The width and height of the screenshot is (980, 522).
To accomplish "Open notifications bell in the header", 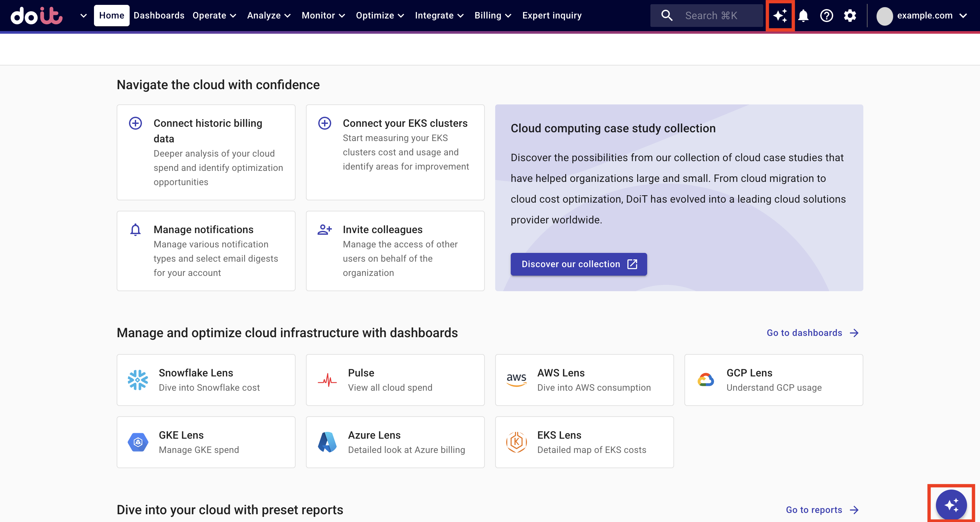I will coord(803,16).
